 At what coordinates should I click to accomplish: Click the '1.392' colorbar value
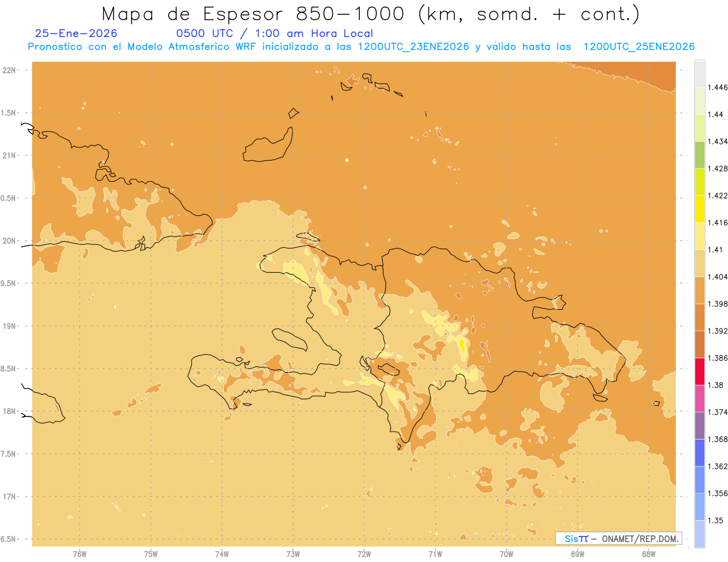point(718,331)
